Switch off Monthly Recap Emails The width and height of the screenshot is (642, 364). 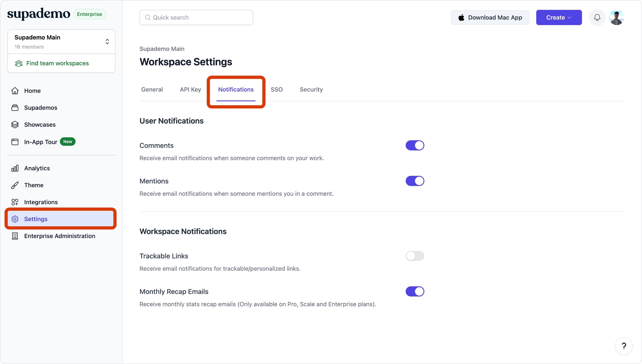pyautogui.click(x=415, y=292)
